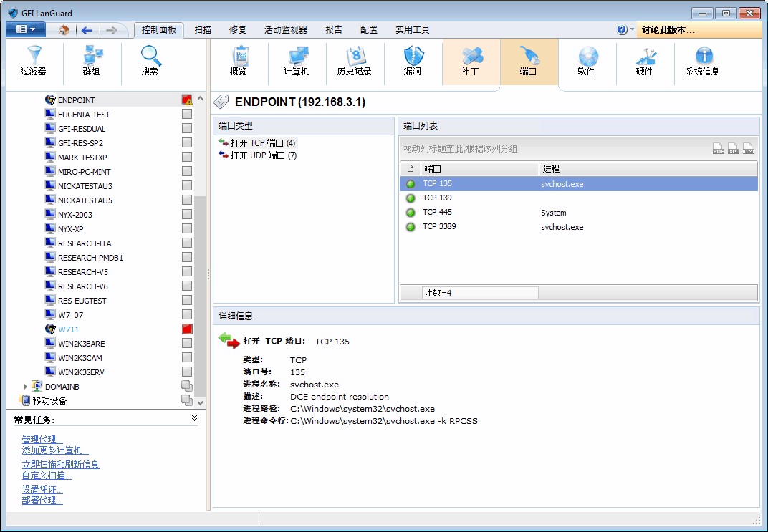Select the NICKATESTAU3 computer
The width and height of the screenshot is (768, 532).
[85, 186]
